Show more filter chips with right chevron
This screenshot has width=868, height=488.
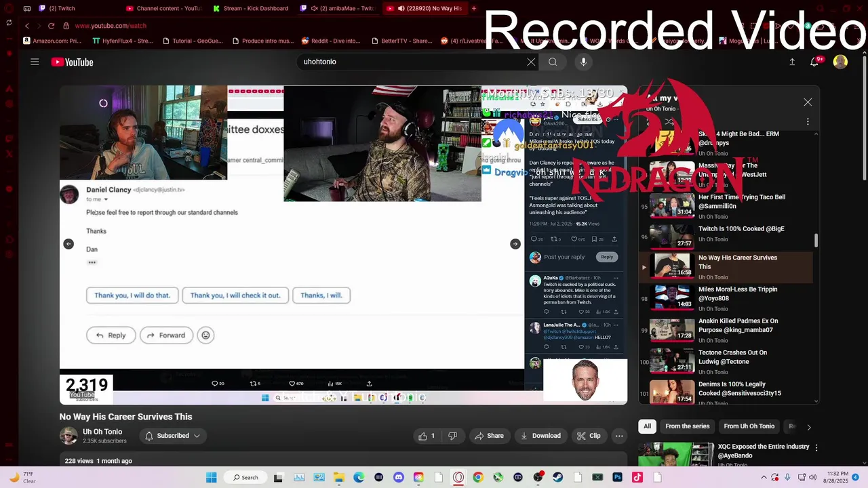click(808, 427)
